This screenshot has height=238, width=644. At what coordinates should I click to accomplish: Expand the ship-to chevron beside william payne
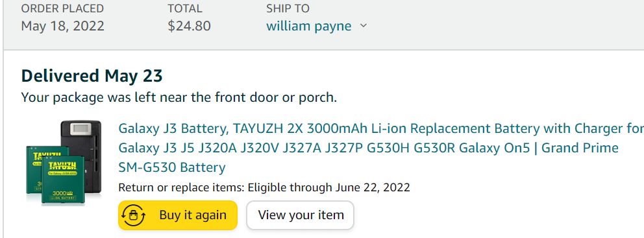(363, 26)
